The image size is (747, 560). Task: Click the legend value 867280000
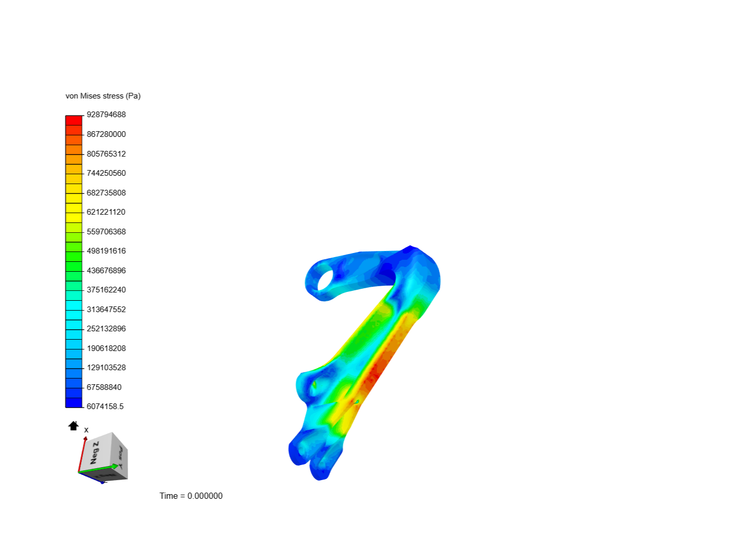pos(106,134)
